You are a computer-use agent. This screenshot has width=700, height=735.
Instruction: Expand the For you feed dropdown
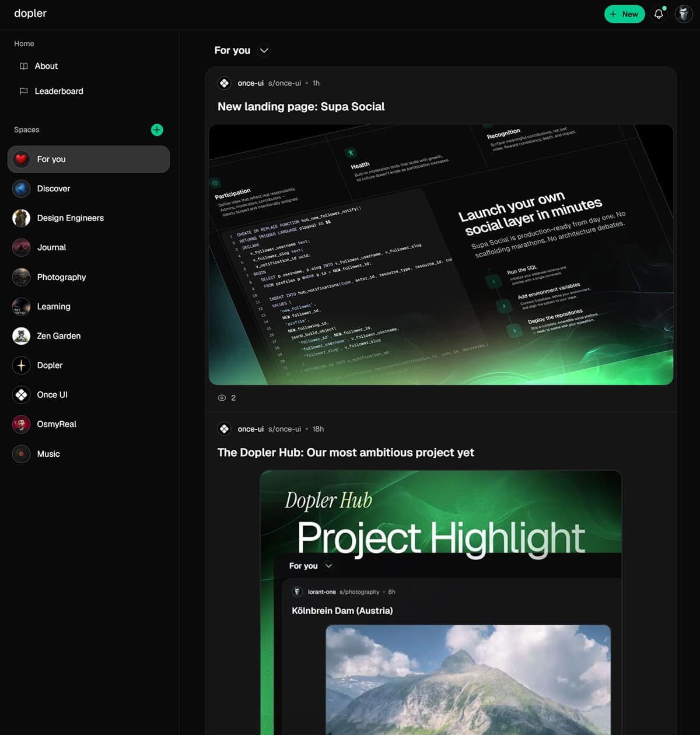[x=264, y=51]
